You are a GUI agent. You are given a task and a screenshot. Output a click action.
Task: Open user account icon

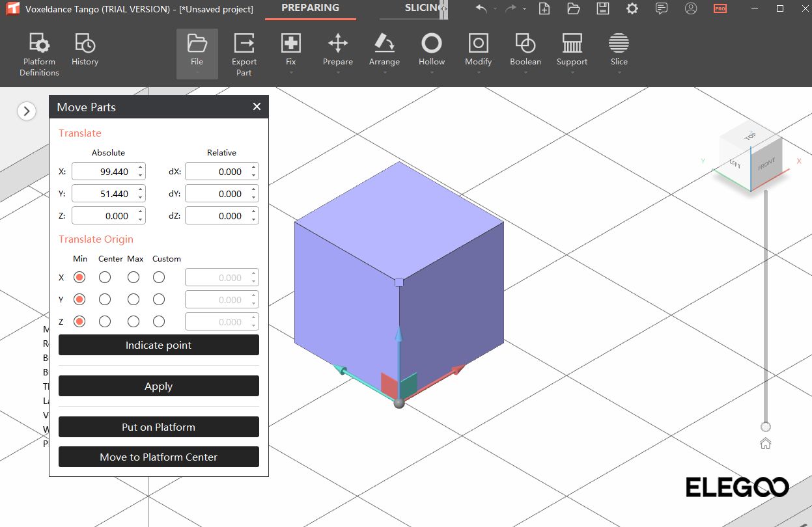coord(691,8)
